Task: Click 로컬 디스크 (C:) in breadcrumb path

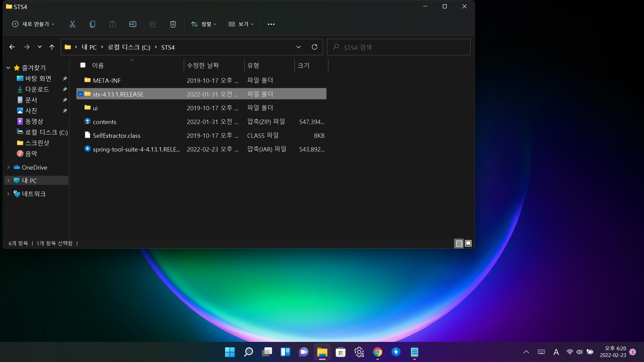Action: pyautogui.click(x=129, y=47)
